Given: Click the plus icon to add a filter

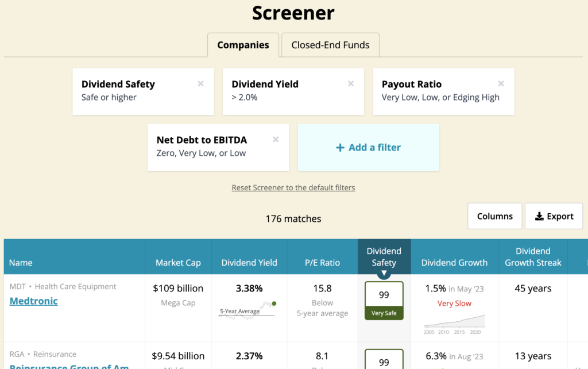Looking at the screenshot, I should click(x=341, y=147).
